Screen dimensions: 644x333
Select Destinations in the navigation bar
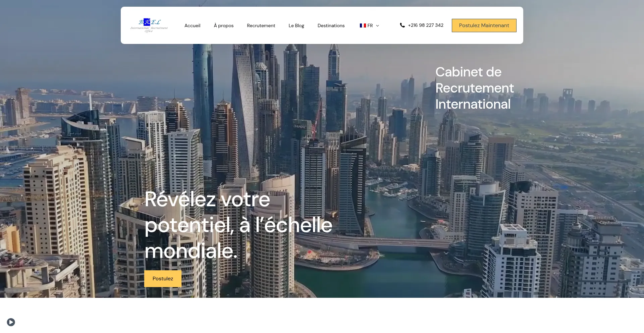pyautogui.click(x=331, y=25)
